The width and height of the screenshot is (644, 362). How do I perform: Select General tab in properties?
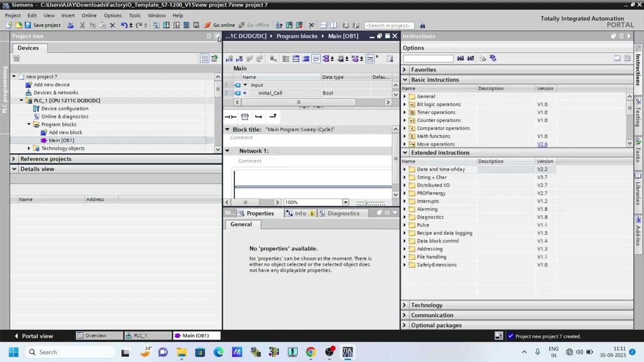[x=241, y=225]
